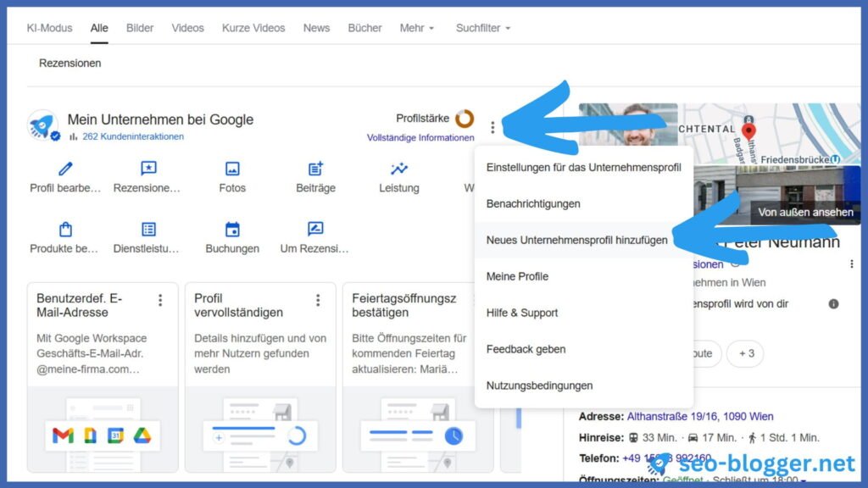Expand the Suchfilter dropdown
Viewport: 868px width, 488px height.
482,28
